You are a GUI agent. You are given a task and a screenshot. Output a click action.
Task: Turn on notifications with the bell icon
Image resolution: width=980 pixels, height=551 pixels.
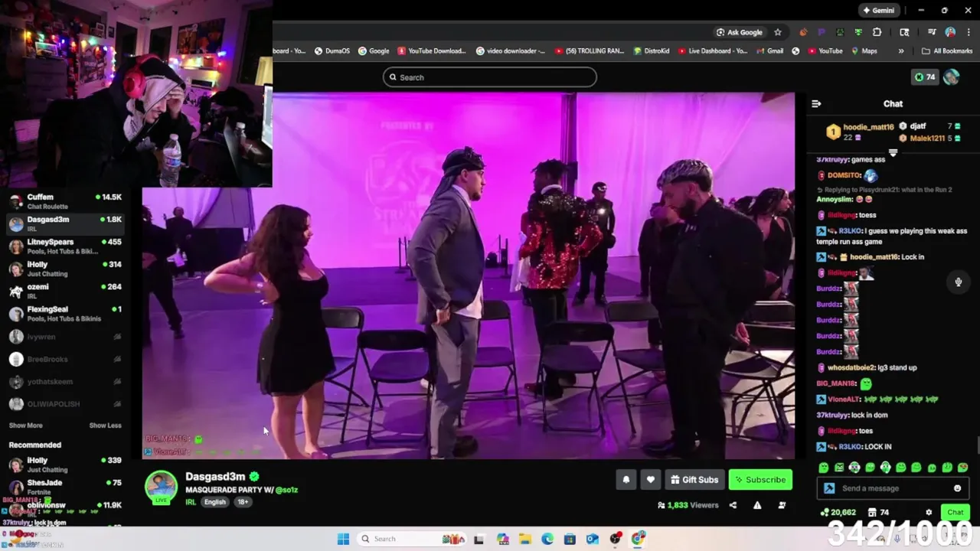(x=626, y=480)
